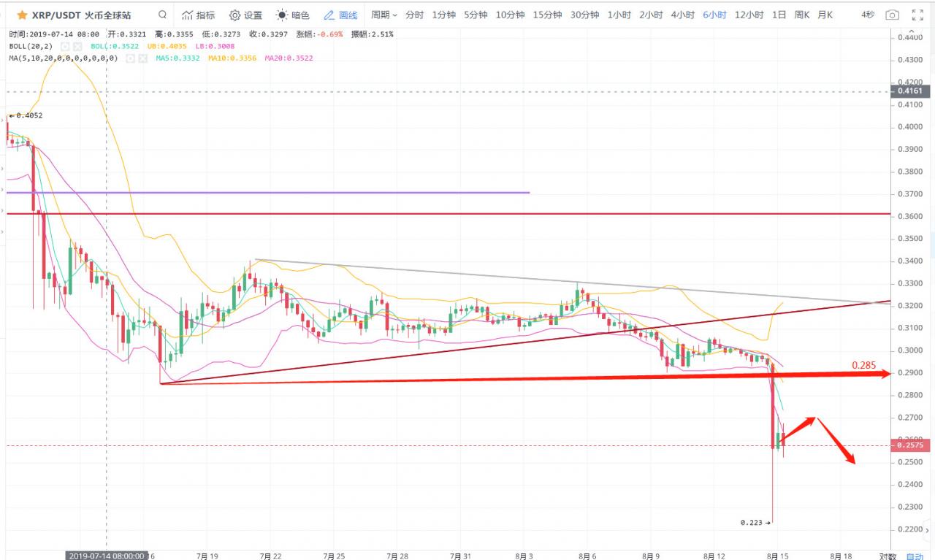This screenshot has width=935, height=560.
Task: Select the 5分钟 timeframe
Action: 476,15
